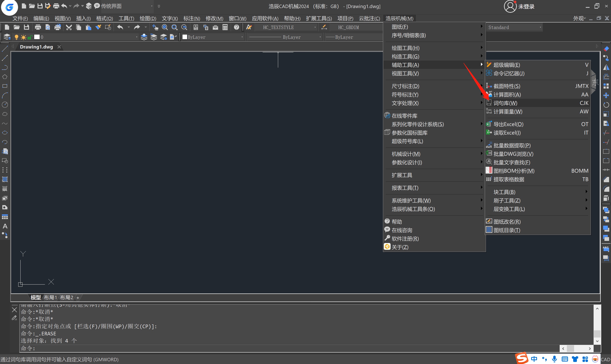Open the Layer Properties Manager icon

coord(7,37)
